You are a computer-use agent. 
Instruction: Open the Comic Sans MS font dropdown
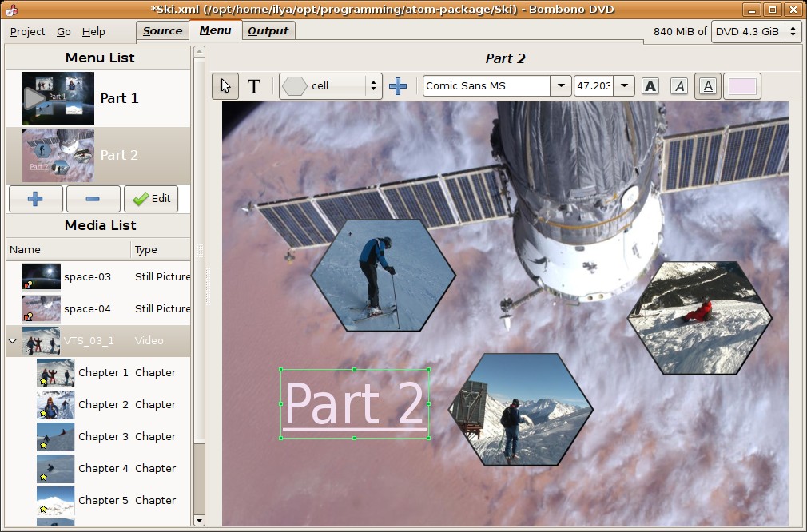point(560,85)
